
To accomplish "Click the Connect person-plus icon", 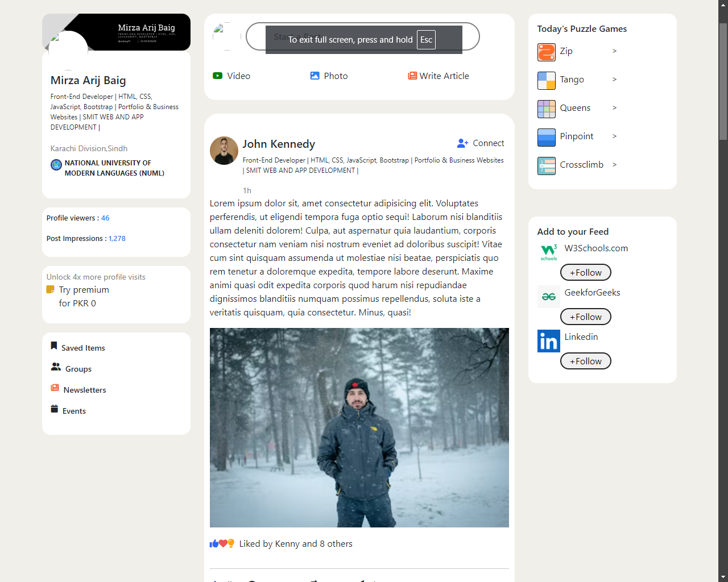I will pos(462,143).
